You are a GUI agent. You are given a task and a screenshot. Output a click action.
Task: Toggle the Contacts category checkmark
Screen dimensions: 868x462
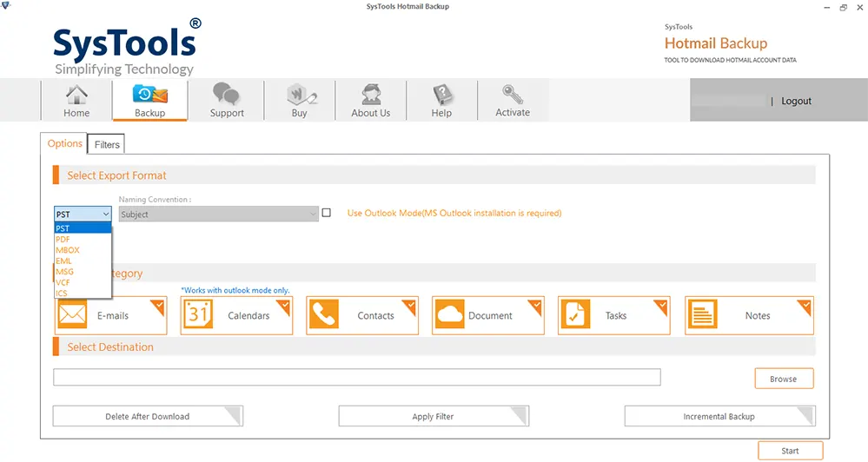tap(410, 306)
